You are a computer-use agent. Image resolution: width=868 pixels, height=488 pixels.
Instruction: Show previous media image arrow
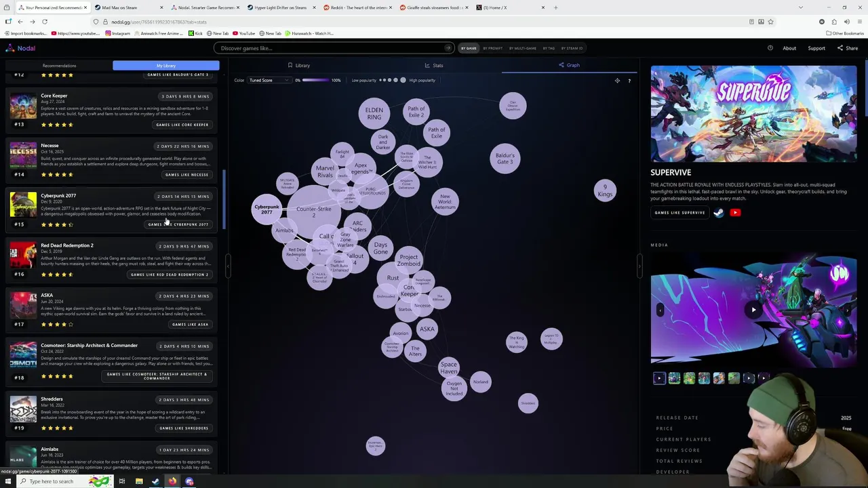660,310
